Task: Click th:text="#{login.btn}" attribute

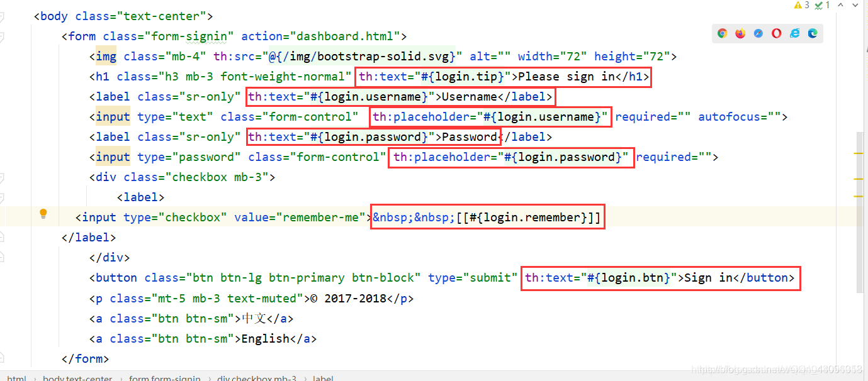Action: tap(600, 278)
